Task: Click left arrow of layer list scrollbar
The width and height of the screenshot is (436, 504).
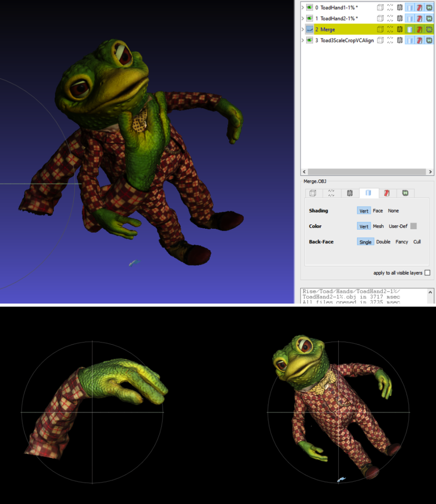Action: pos(304,171)
